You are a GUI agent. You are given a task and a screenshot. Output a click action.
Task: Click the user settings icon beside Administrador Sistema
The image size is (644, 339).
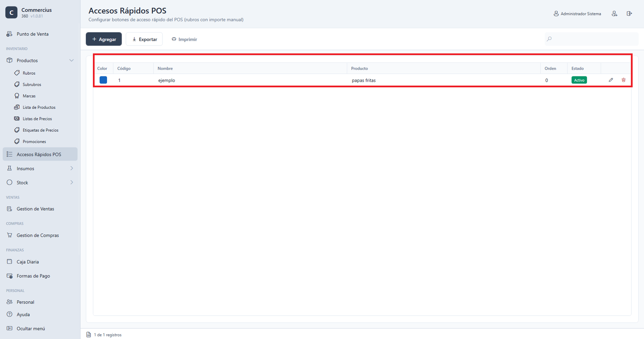click(x=614, y=14)
